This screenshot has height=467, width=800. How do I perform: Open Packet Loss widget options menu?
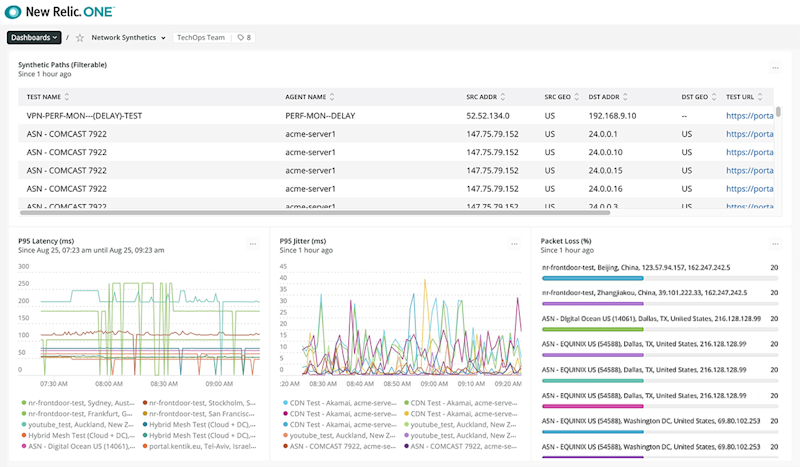click(775, 244)
